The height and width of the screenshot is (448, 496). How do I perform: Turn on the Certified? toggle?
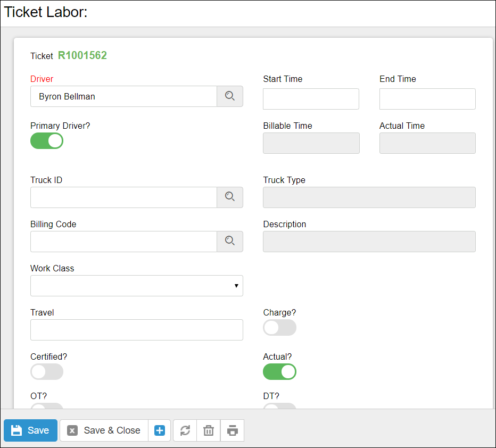(47, 372)
